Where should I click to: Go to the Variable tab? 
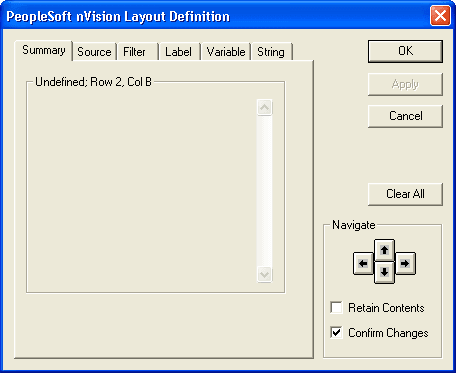[x=226, y=52]
